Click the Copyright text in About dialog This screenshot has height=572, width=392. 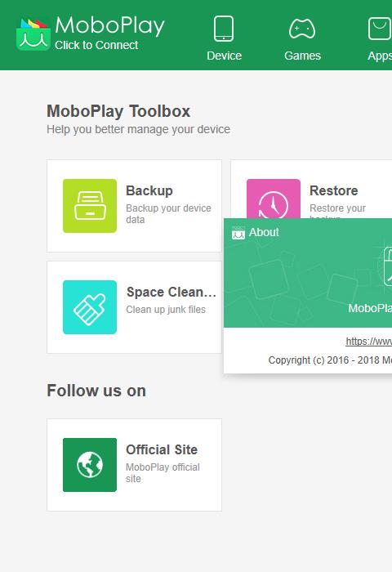click(330, 360)
